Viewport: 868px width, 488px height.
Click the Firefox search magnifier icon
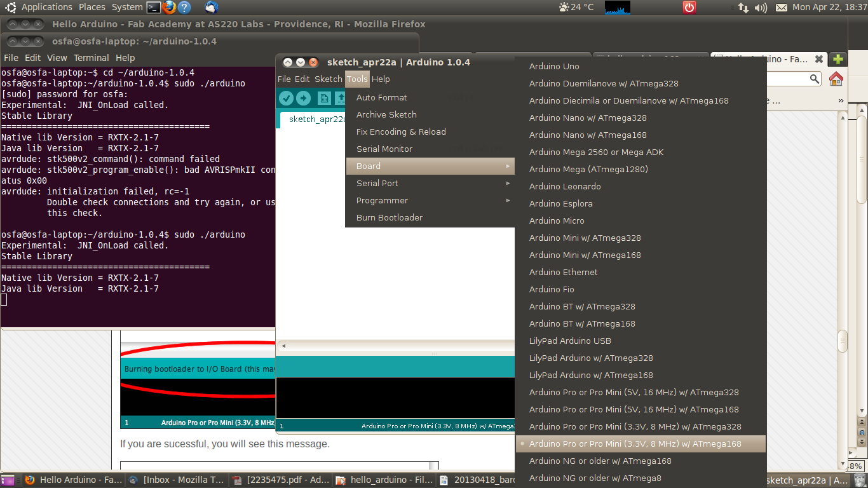click(815, 79)
